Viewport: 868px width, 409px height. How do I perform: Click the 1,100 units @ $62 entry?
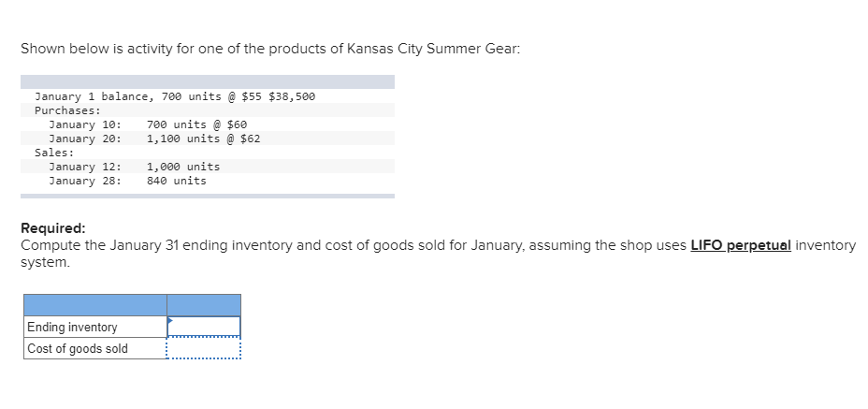tap(203, 139)
